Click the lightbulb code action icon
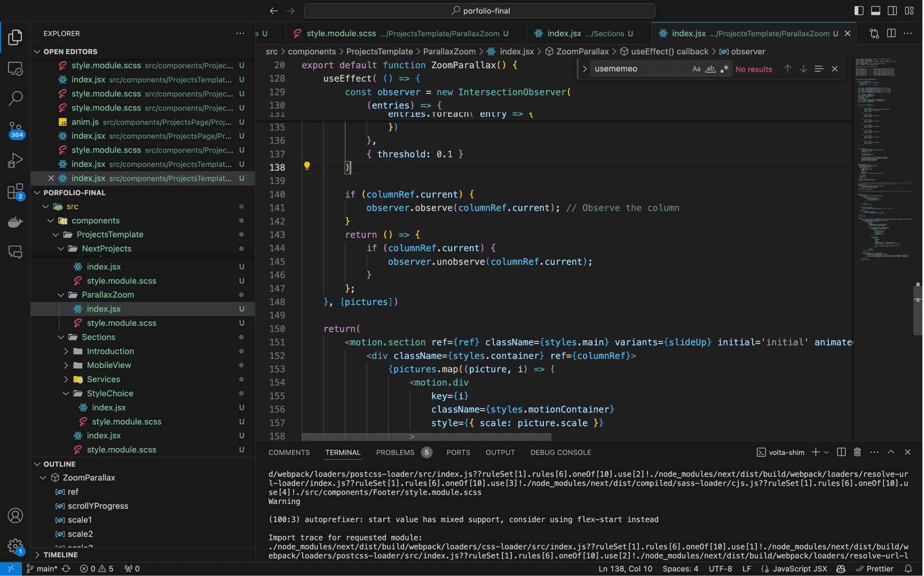This screenshot has height=576, width=924. pyautogui.click(x=307, y=166)
